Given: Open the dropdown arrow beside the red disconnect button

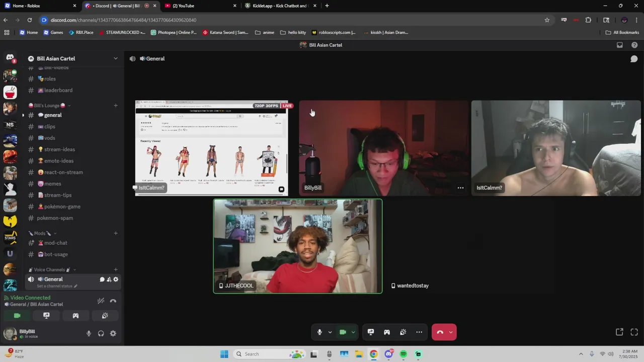Looking at the screenshot, I should click(451, 332).
